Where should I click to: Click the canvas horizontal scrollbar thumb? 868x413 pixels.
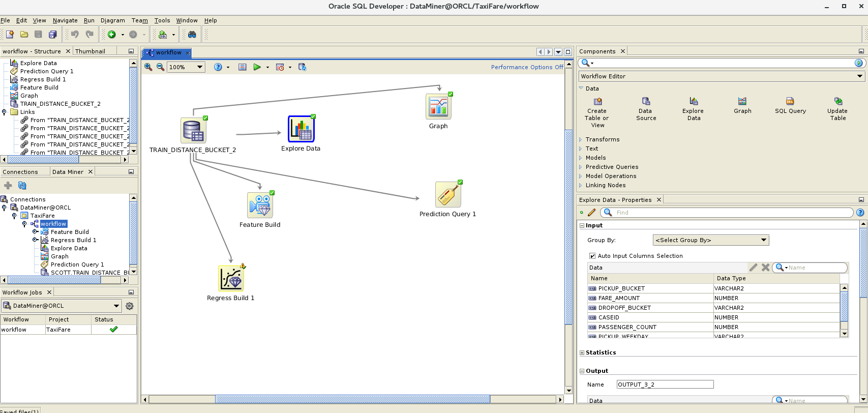[x=352, y=399]
